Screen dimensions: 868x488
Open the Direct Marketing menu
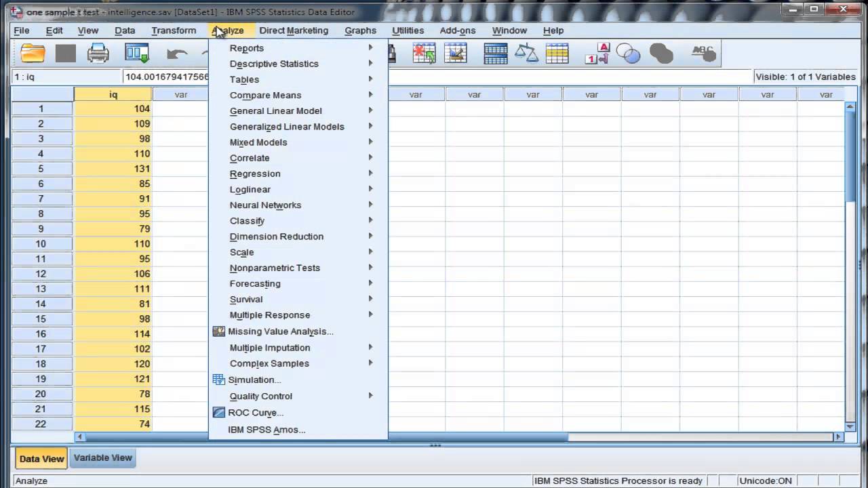[x=294, y=30]
